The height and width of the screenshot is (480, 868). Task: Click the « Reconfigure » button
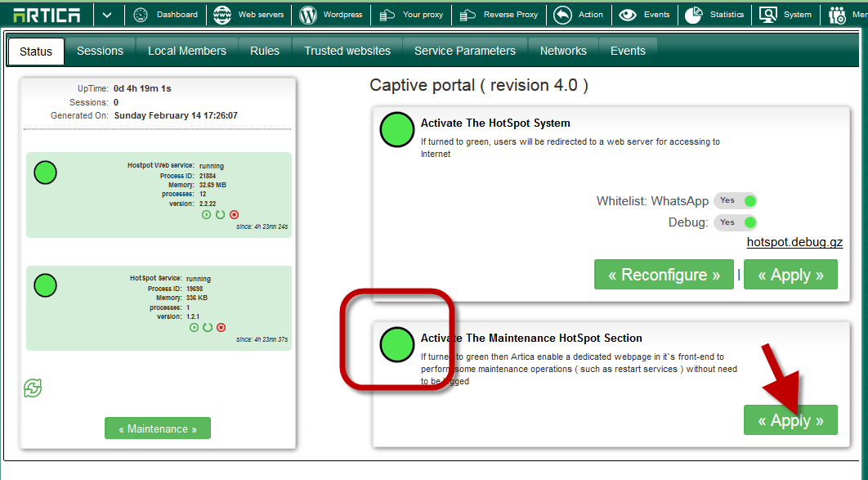[x=664, y=275]
